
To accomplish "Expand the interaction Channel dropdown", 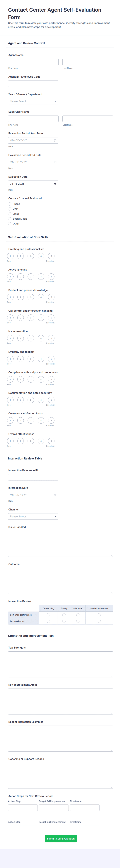I will (33, 516).
